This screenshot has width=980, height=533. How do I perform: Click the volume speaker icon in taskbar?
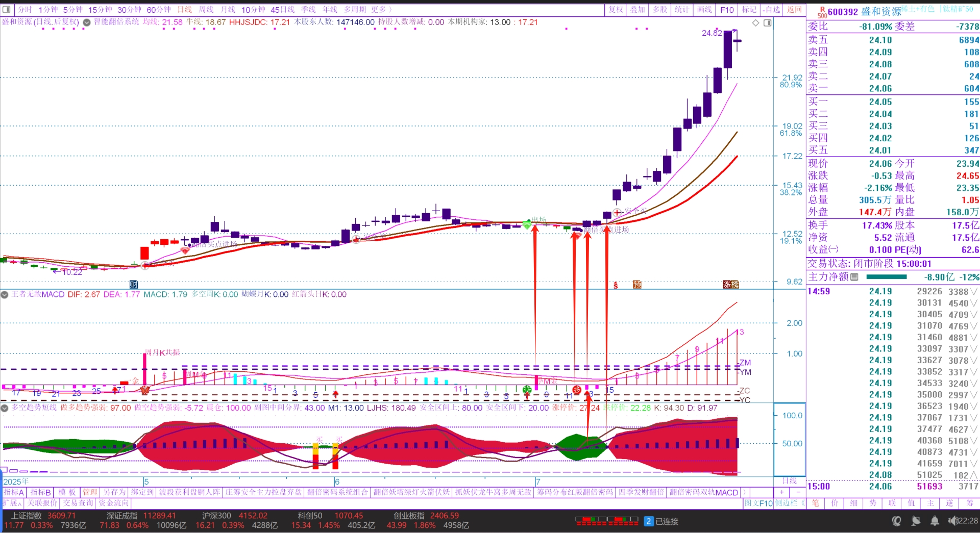(952, 521)
